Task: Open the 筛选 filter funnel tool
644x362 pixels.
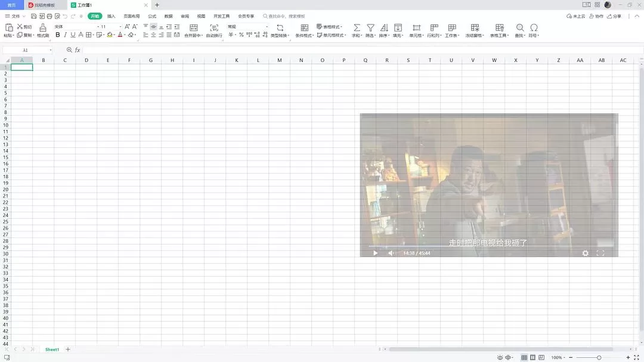Action: (370, 27)
